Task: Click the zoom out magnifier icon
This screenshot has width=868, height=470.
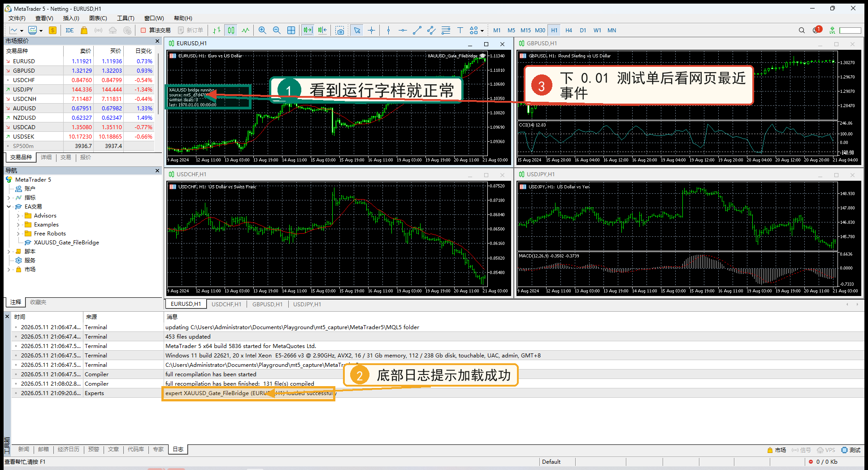Action: (x=277, y=30)
